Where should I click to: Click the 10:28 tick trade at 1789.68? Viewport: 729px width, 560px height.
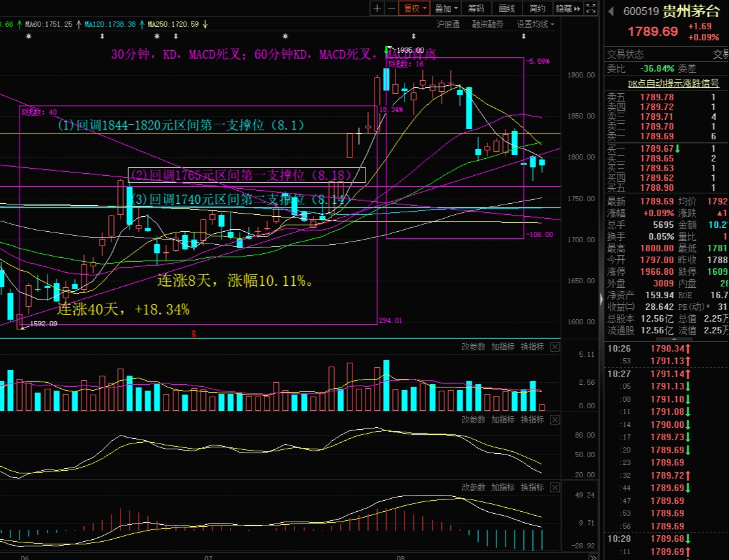(666, 539)
